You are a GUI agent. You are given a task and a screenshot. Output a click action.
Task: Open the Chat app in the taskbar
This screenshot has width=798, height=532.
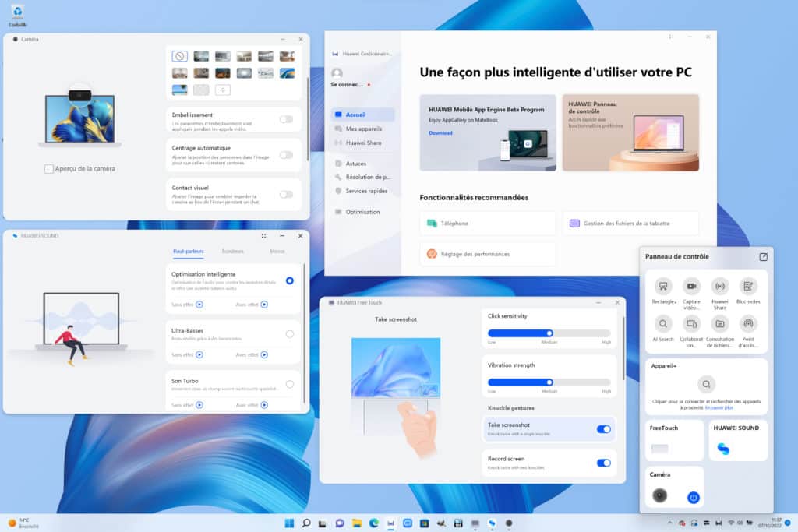(x=340, y=523)
